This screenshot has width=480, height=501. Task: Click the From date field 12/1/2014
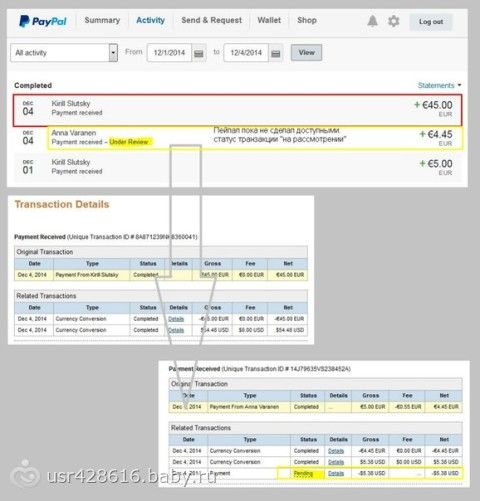tap(169, 53)
